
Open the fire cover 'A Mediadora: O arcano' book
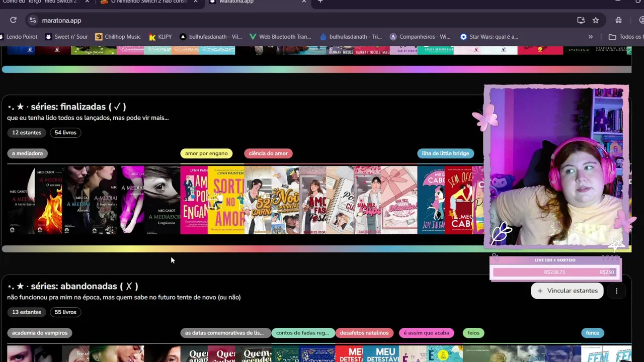click(49, 200)
